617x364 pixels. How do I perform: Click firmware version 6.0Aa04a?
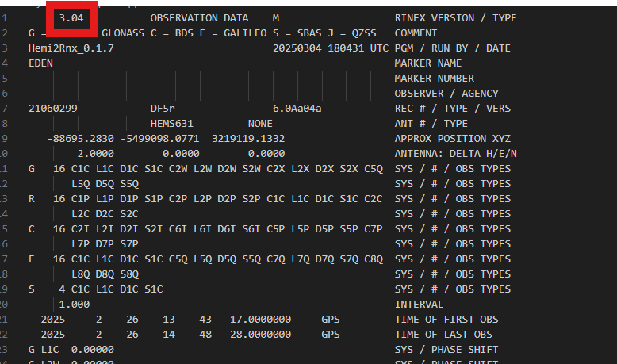pos(297,108)
